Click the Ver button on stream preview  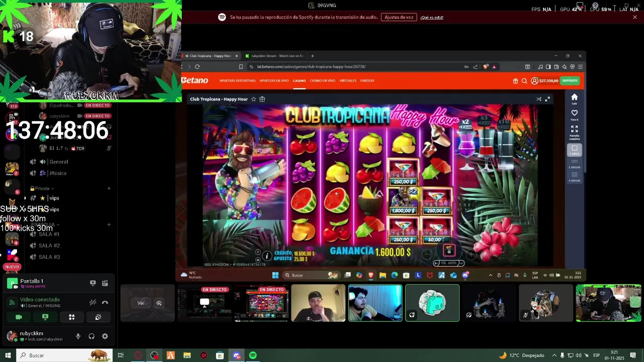click(141, 303)
